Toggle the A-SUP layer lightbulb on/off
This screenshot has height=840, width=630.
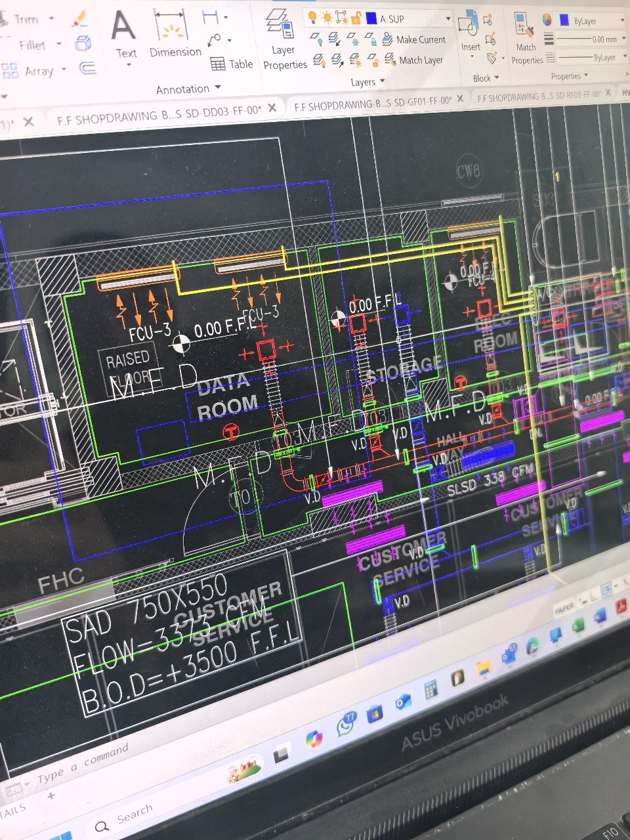click(312, 18)
